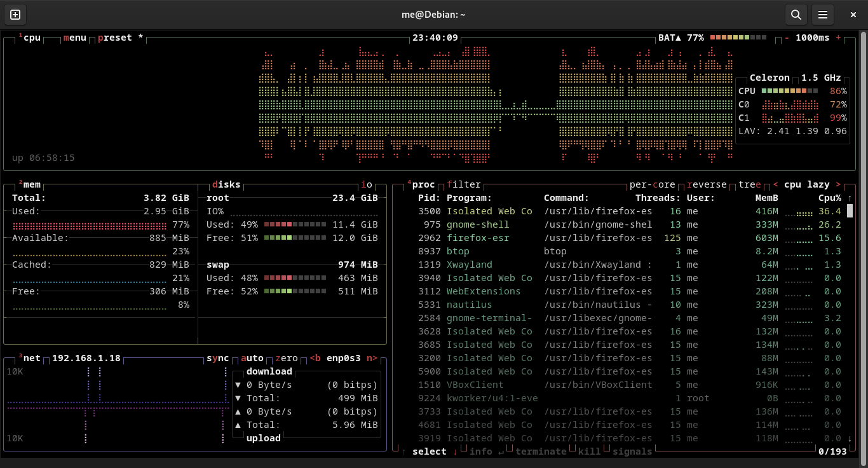The height and width of the screenshot is (468, 868).
Task: Switch proc panel to tree view
Action: [749, 184]
